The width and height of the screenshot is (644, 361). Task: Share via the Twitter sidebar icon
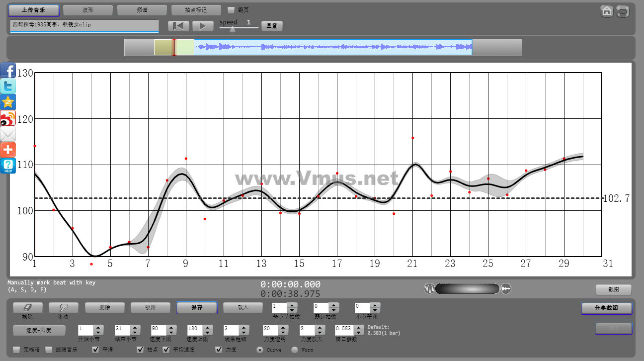pyautogui.click(x=8, y=87)
